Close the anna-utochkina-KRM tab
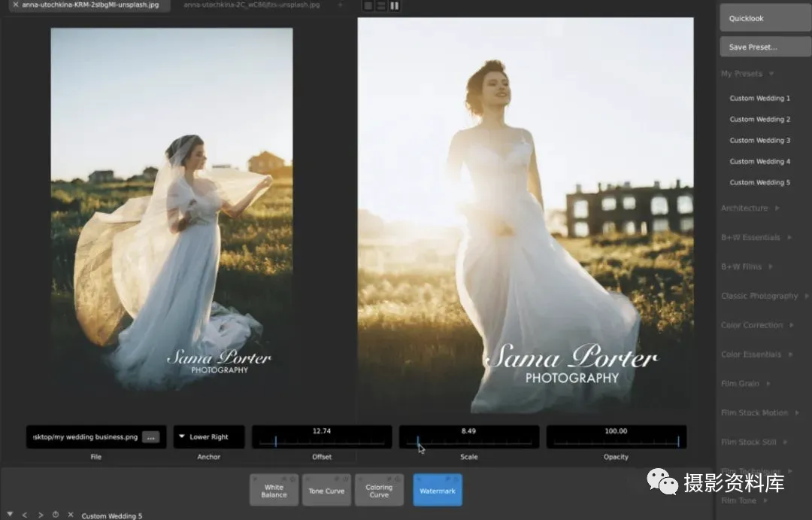Image resolution: width=812 pixels, height=520 pixels. [x=16, y=5]
